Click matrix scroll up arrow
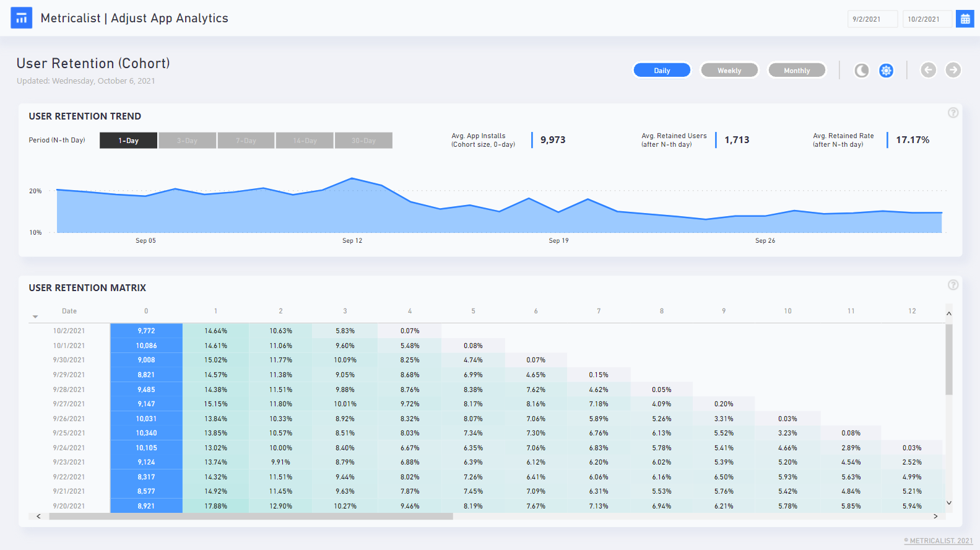The width and height of the screenshot is (980, 550). (949, 314)
